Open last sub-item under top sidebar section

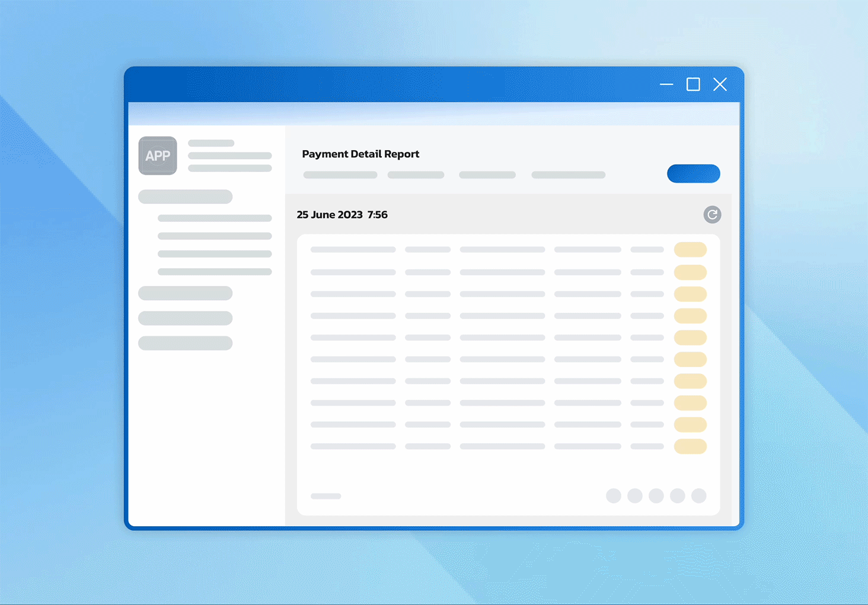coord(215,272)
